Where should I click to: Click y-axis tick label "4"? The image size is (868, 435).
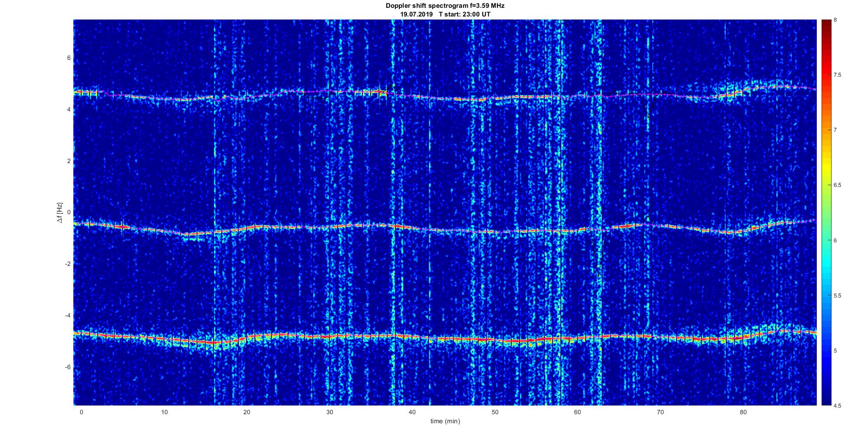click(x=69, y=110)
